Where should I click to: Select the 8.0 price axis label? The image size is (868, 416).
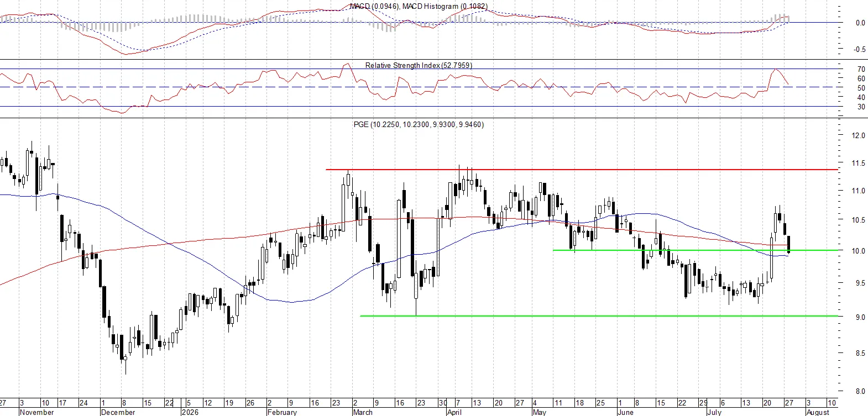pos(860,392)
